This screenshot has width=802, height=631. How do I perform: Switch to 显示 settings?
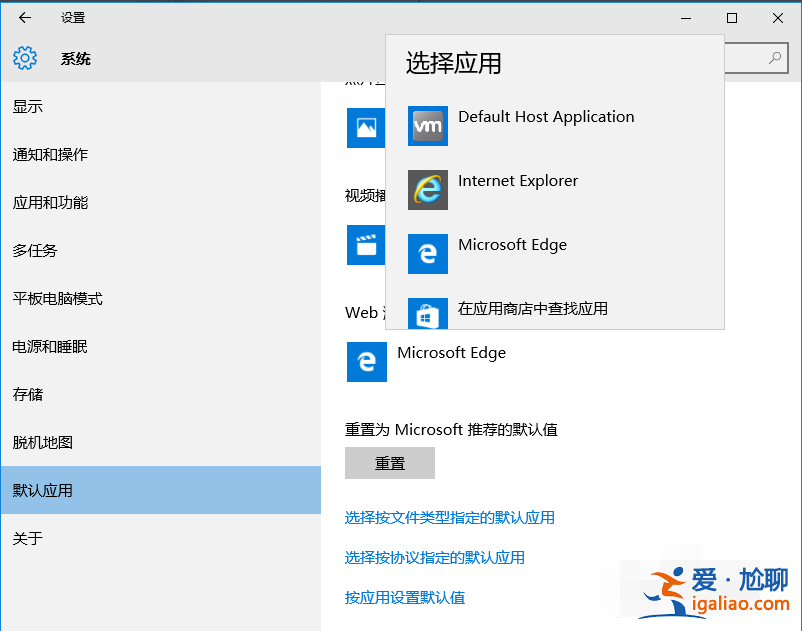click(x=27, y=106)
